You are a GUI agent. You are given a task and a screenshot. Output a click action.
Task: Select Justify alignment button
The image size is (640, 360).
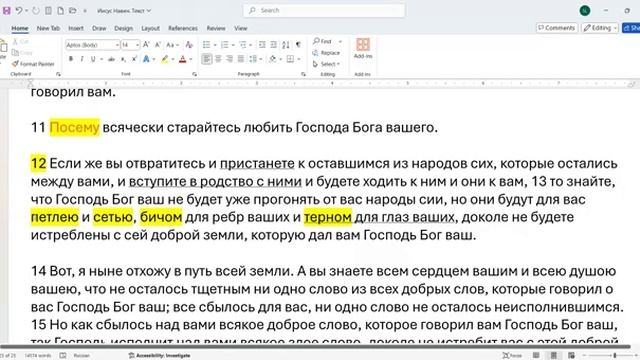(x=241, y=59)
